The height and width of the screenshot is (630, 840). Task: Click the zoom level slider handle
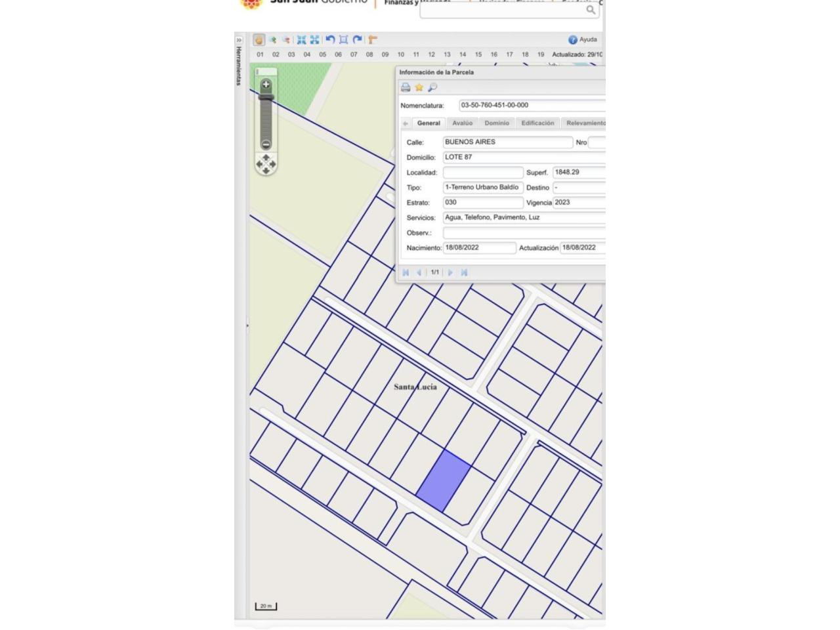[266, 98]
